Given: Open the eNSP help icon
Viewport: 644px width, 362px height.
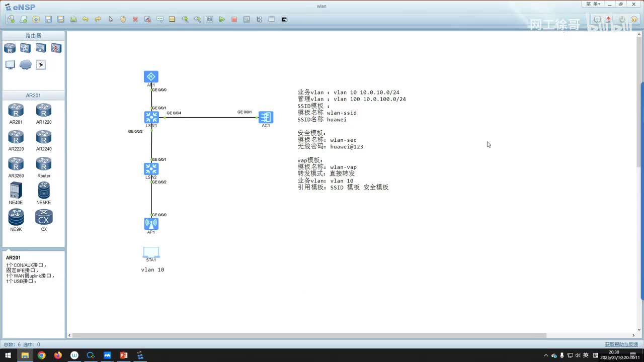Looking at the screenshot, I should [x=634, y=20].
